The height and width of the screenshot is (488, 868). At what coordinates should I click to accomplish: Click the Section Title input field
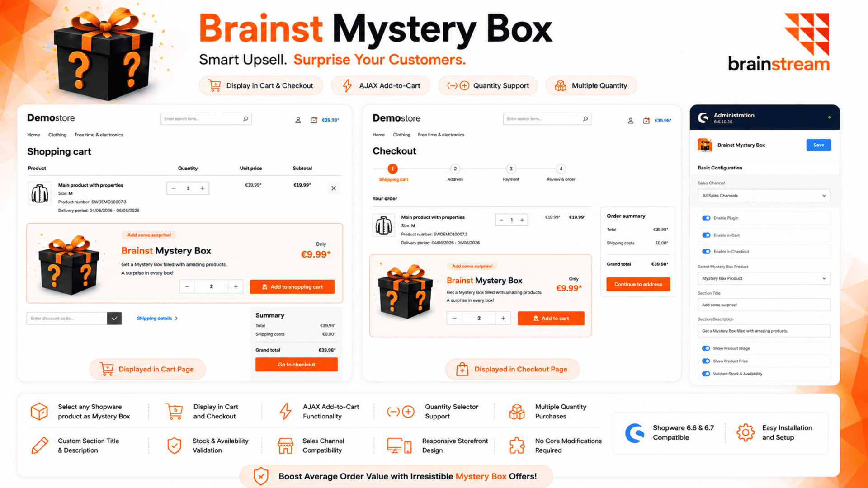[764, 305]
